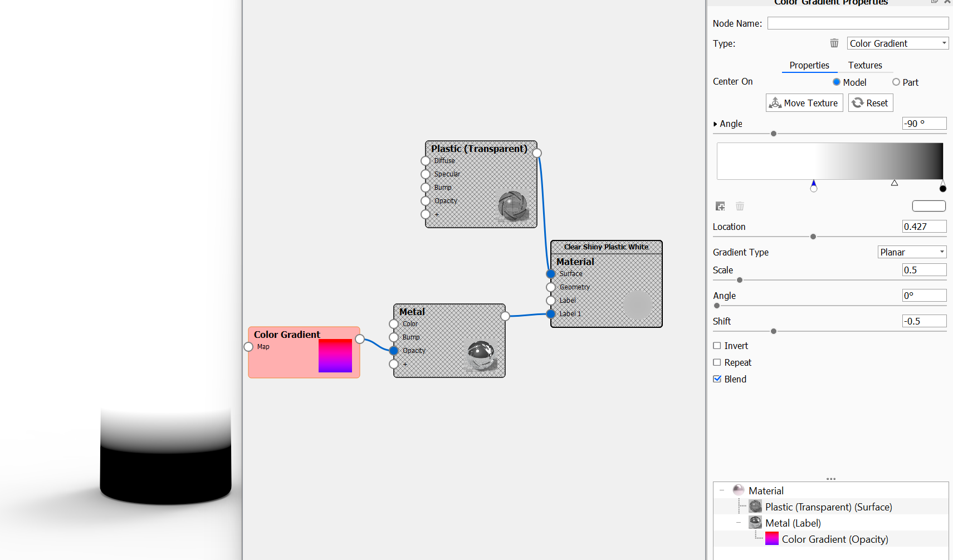Click the Specular socket on the Plastic node
This screenshot has width=953, height=560.
click(426, 174)
